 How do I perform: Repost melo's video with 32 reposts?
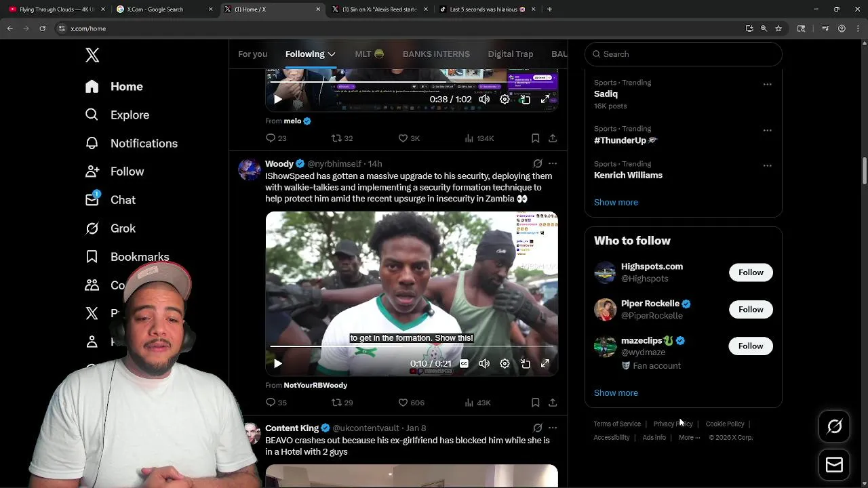coord(342,138)
